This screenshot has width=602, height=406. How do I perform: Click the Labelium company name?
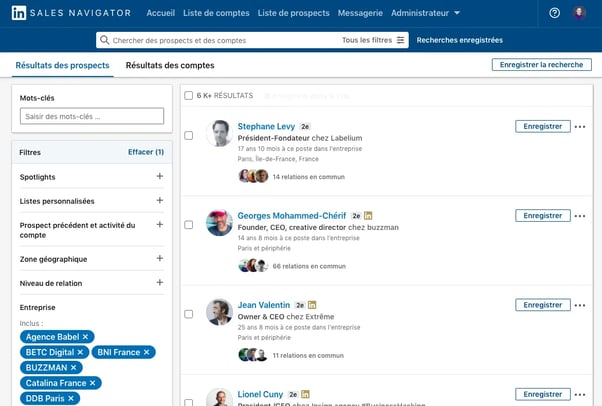pyautogui.click(x=347, y=138)
